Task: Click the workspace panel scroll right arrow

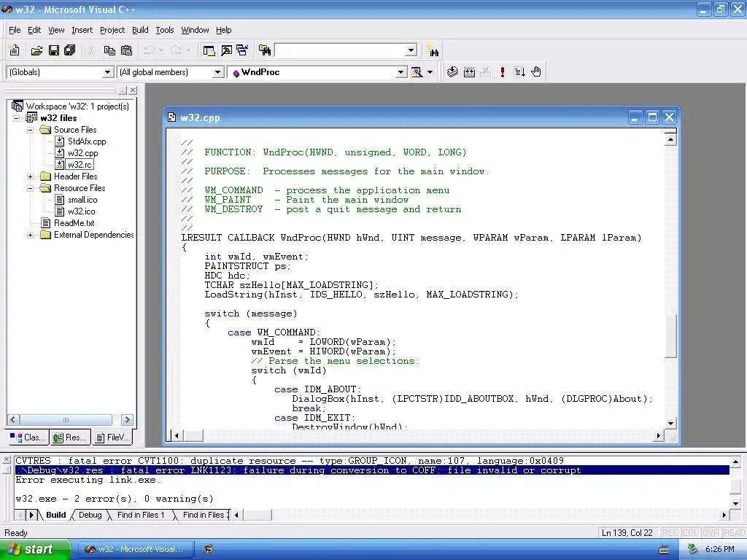Action: (127, 420)
